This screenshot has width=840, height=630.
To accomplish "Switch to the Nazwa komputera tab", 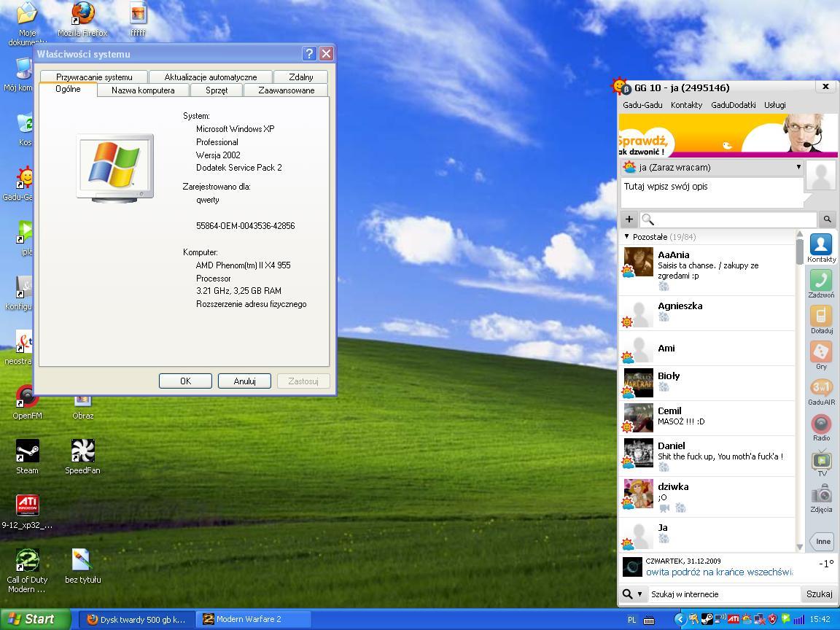I will (x=143, y=90).
